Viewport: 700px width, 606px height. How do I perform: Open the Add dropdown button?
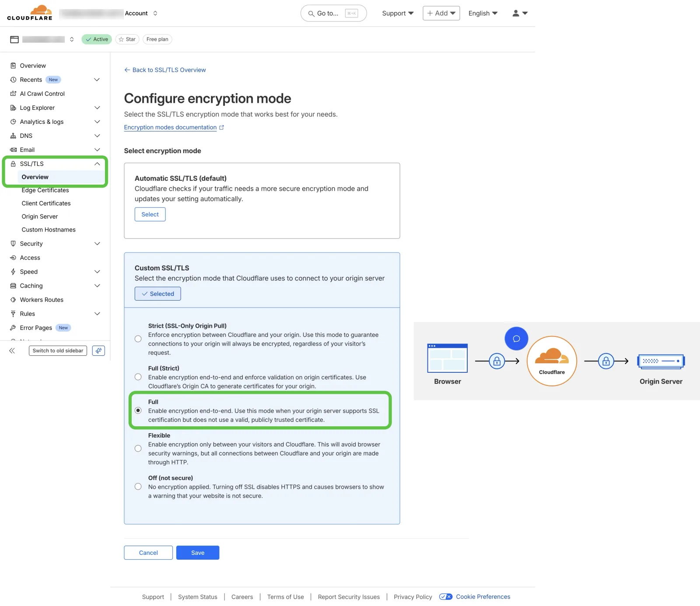tap(441, 13)
